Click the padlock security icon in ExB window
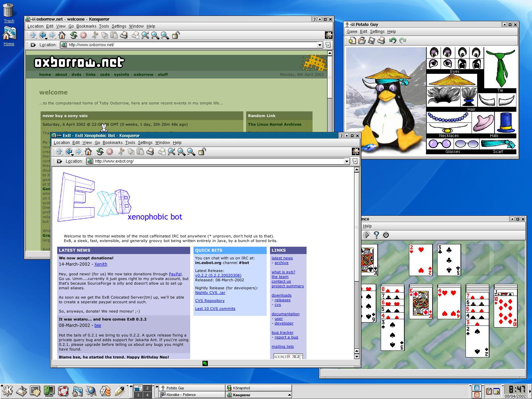 pyautogui.click(x=202, y=152)
